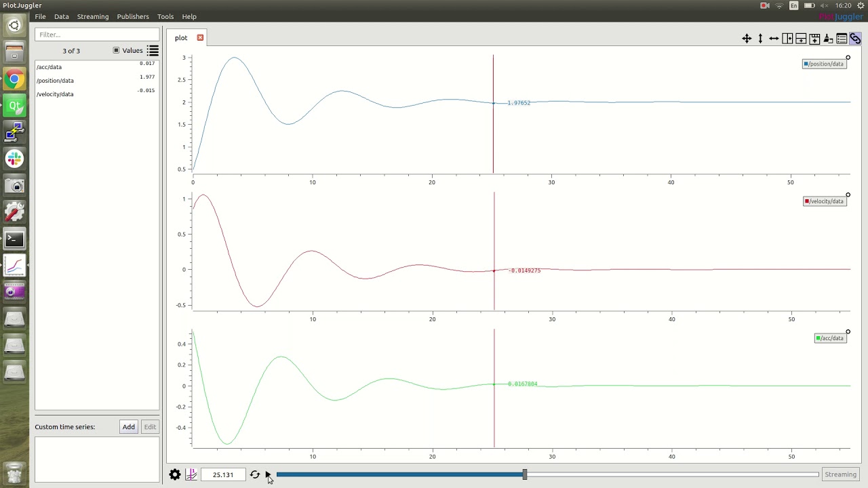This screenshot has height=488, width=868.
Task: Toggle legend visibility toolbar icon
Action: click(842, 39)
